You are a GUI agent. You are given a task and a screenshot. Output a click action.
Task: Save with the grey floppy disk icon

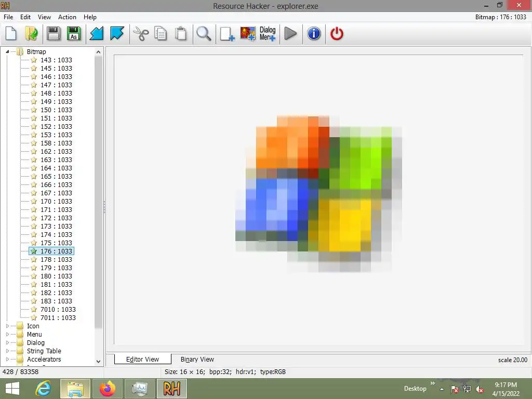54,34
